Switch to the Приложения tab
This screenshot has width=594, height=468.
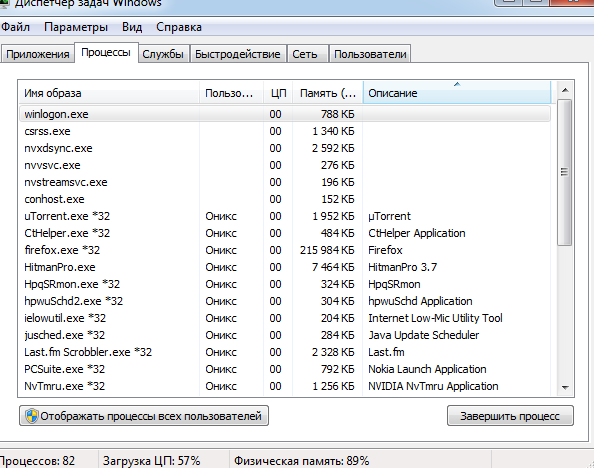click(38, 54)
